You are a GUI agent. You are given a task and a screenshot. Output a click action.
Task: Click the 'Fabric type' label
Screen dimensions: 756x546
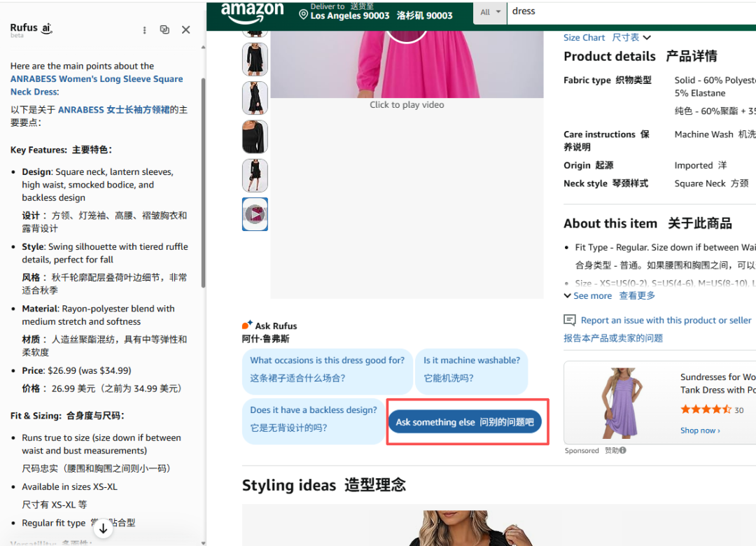click(x=587, y=80)
